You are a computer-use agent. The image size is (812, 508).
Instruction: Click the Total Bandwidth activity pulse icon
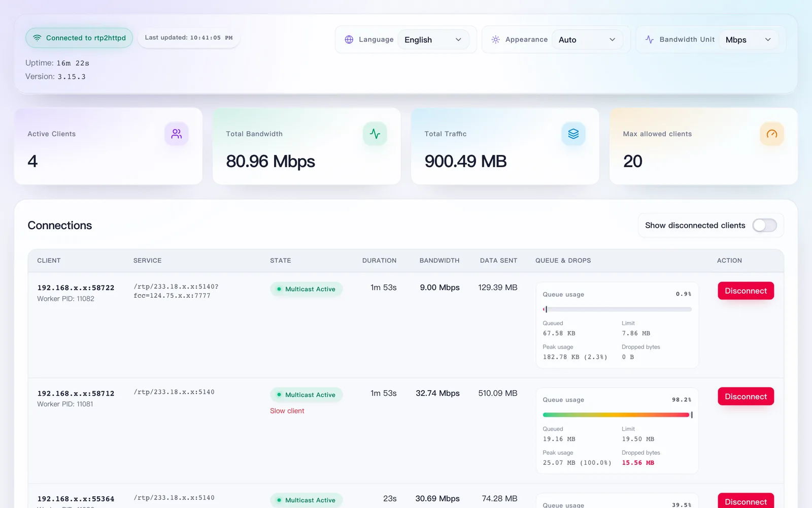click(x=375, y=134)
